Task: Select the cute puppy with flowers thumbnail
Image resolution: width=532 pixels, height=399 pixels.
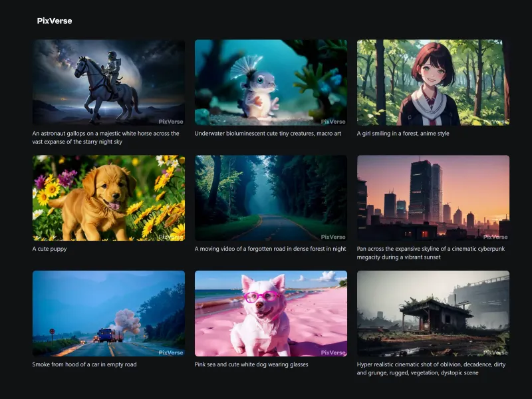Action: 108,197
